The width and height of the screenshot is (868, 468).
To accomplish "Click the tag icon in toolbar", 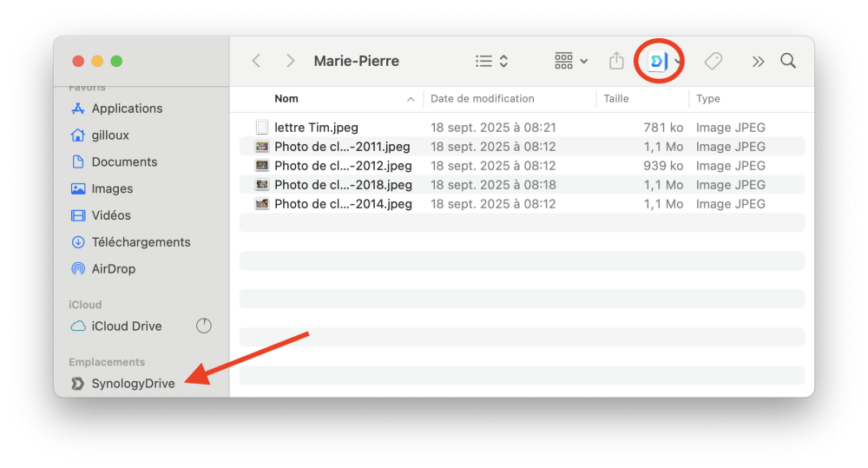I will (x=713, y=61).
